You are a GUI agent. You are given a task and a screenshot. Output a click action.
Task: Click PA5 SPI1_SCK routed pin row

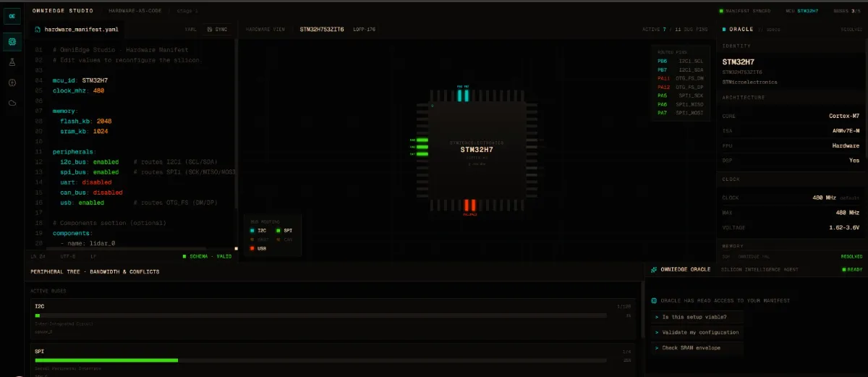[x=679, y=96]
